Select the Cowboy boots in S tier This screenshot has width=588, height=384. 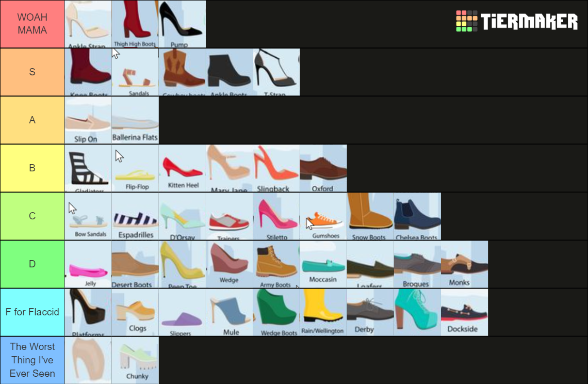(183, 72)
